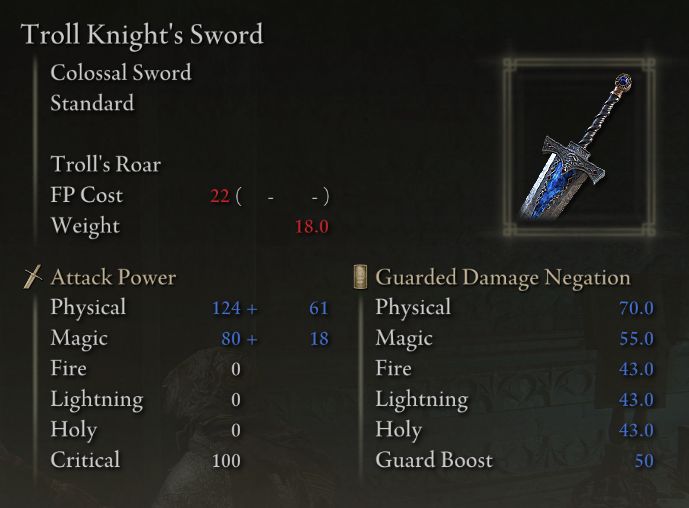Select Magic guard negation value 55.0

636,339
